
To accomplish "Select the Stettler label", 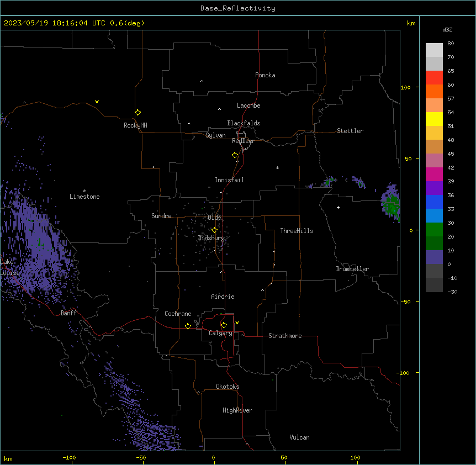I will pyautogui.click(x=350, y=131).
